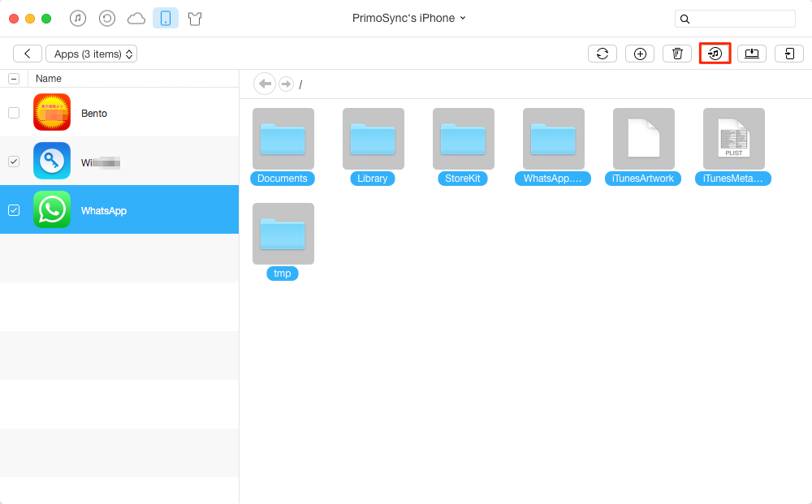
Task: Click the Refresh toolbar button
Action: click(603, 54)
